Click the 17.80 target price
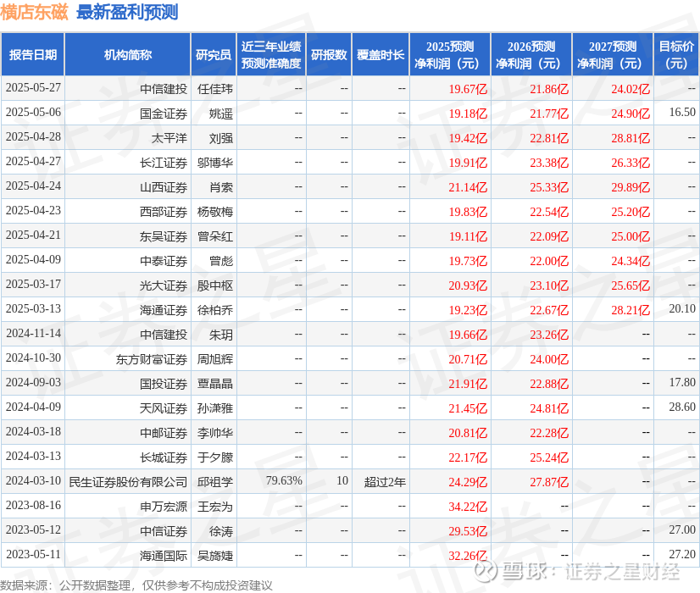700x593 pixels. tap(682, 382)
